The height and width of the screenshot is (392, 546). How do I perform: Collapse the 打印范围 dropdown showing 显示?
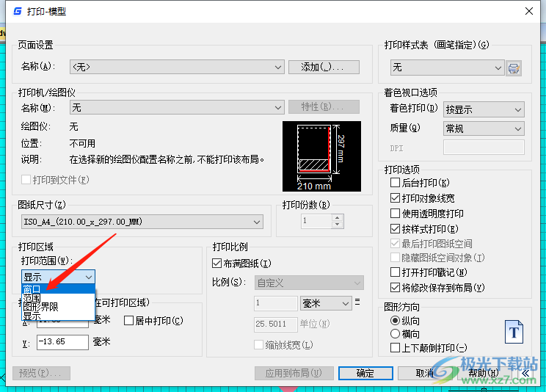click(x=58, y=277)
